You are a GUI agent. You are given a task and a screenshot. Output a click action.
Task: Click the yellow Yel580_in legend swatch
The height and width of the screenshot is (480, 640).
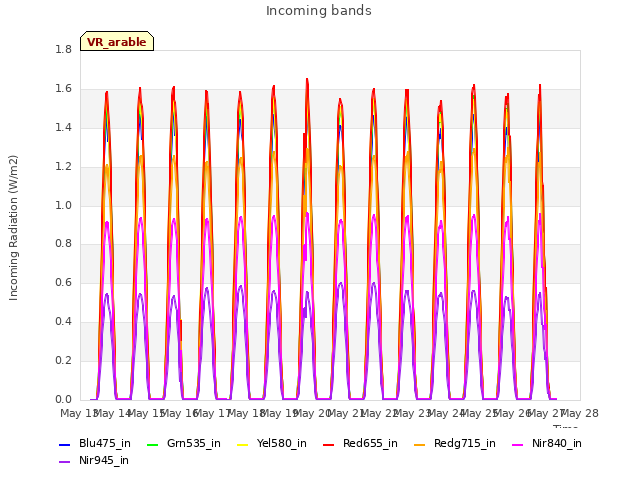242,444
